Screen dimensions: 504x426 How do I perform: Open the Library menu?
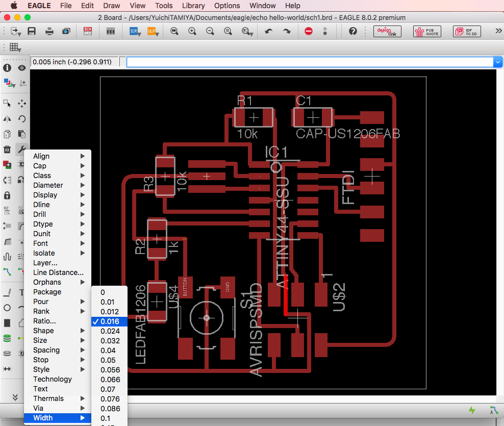193,6
